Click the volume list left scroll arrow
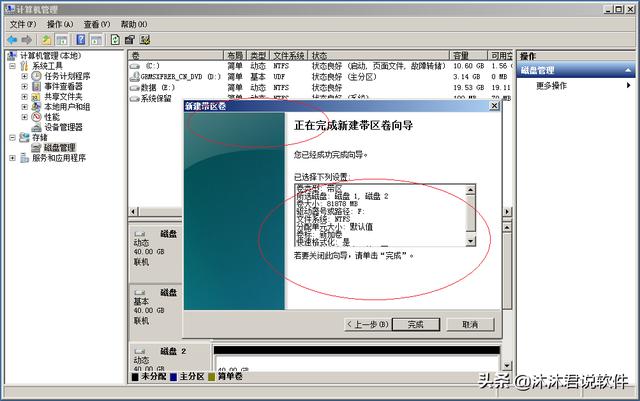Viewport: 640px width, 401px height. [x=133, y=212]
